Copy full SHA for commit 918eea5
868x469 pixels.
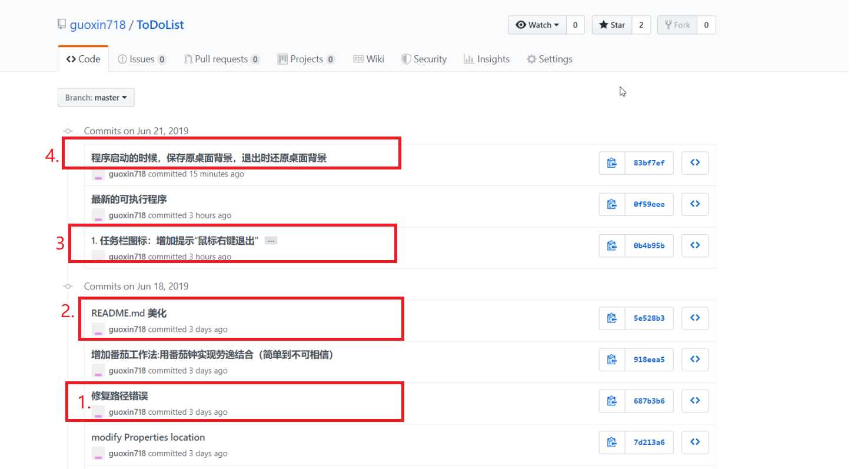click(x=612, y=359)
